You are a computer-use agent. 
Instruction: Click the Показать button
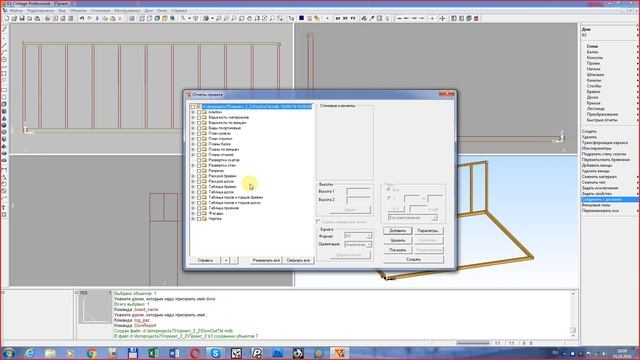click(x=398, y=250)
